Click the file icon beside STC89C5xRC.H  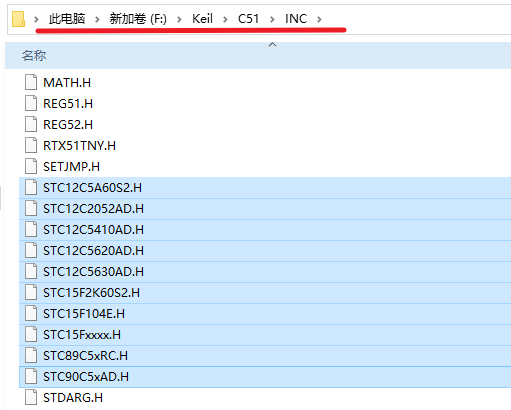pyautogui.click(x=31, y=355)
